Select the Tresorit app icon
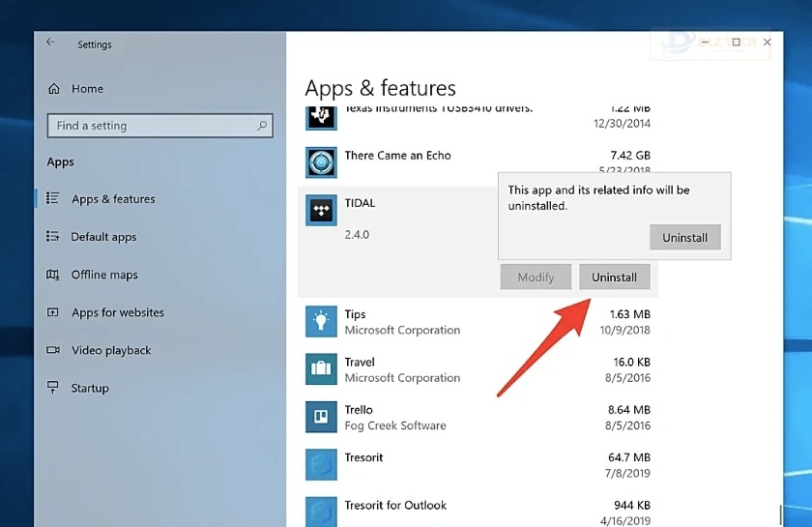Image resolution: width=812 pixels, height=527 pixels. coord(321,464)
